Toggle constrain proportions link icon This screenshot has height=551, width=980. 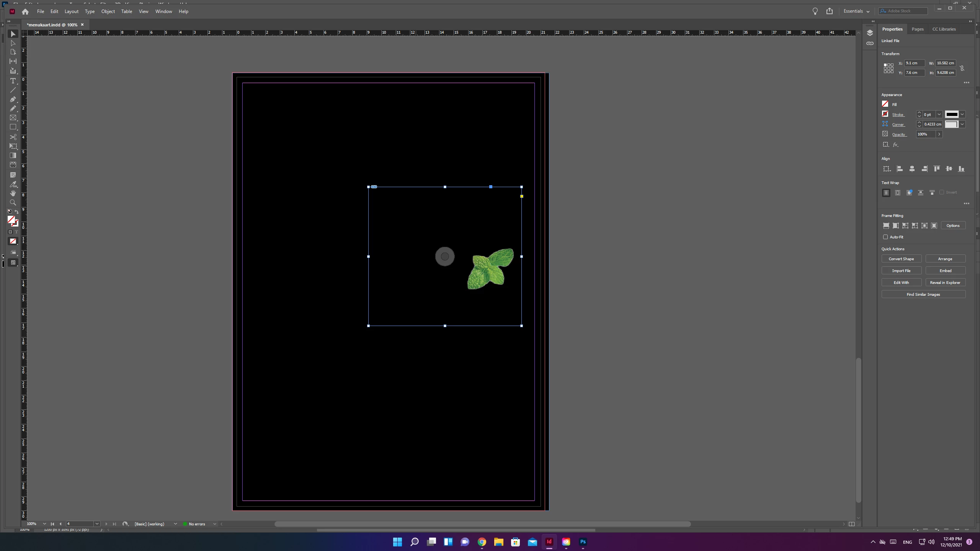pyautogui.click(x=962, y=68)
